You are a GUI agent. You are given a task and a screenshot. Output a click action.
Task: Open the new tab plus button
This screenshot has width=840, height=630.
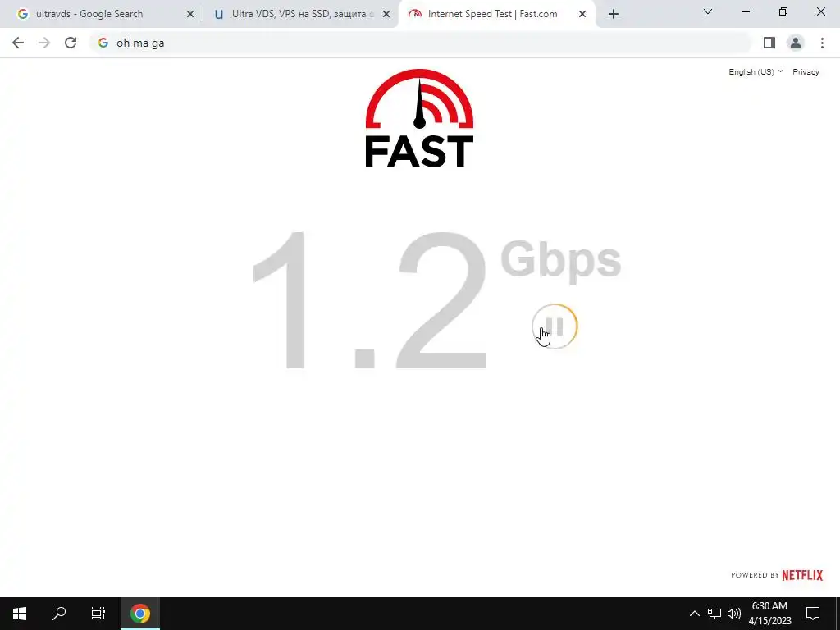point(614,14)
